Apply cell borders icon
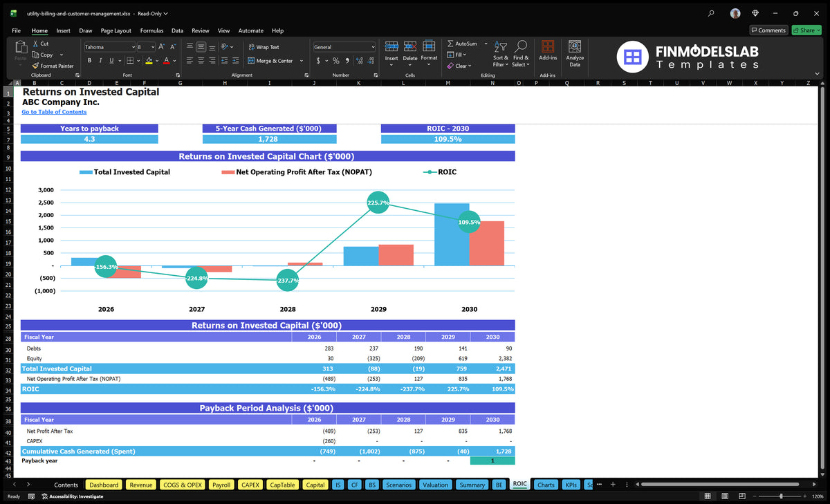 (130, 61)
